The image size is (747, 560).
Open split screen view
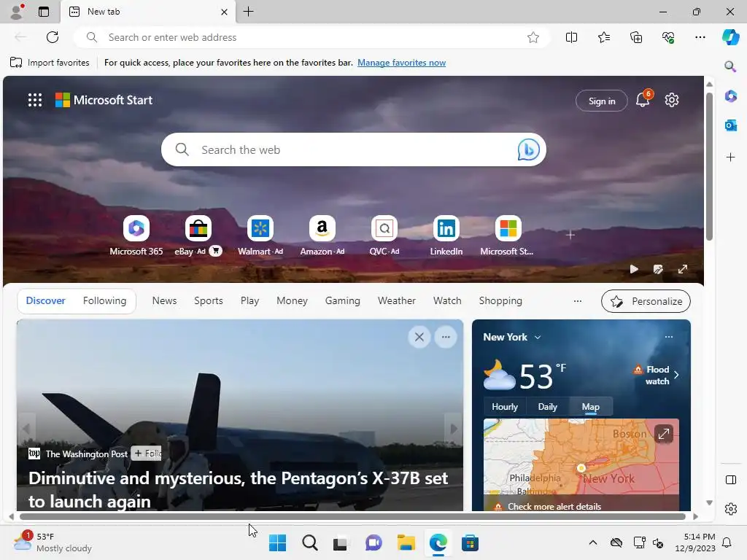pyautogui.click(x=571, y=37)
